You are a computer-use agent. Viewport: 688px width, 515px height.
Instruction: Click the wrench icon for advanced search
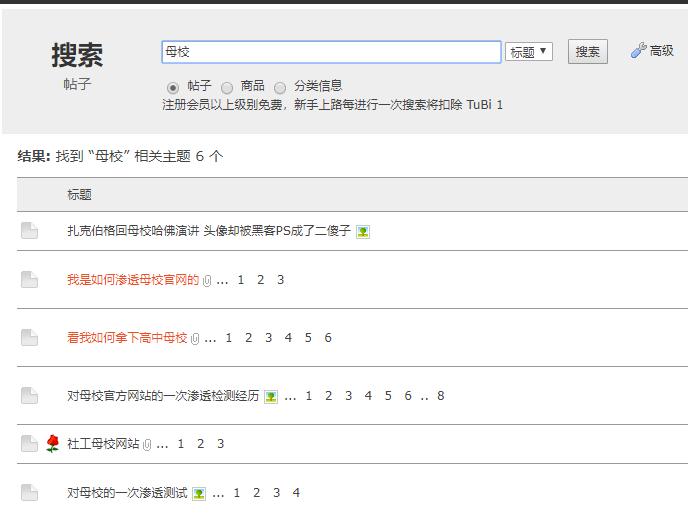click(x=638, y=50)
